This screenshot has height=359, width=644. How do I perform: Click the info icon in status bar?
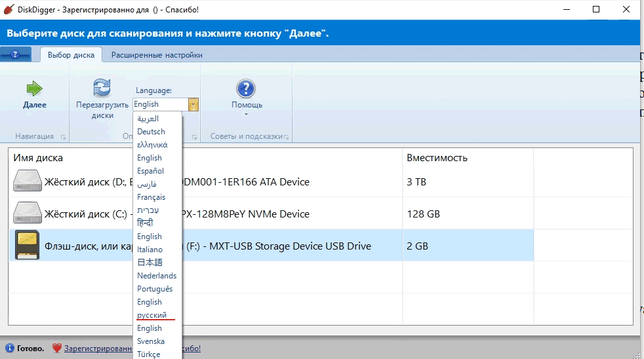[x=9, y=349]
